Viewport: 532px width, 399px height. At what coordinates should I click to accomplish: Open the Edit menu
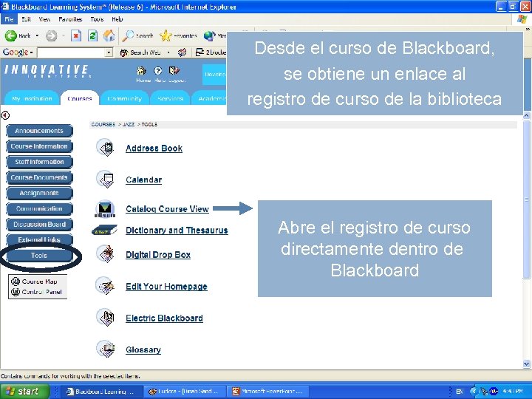26,19
